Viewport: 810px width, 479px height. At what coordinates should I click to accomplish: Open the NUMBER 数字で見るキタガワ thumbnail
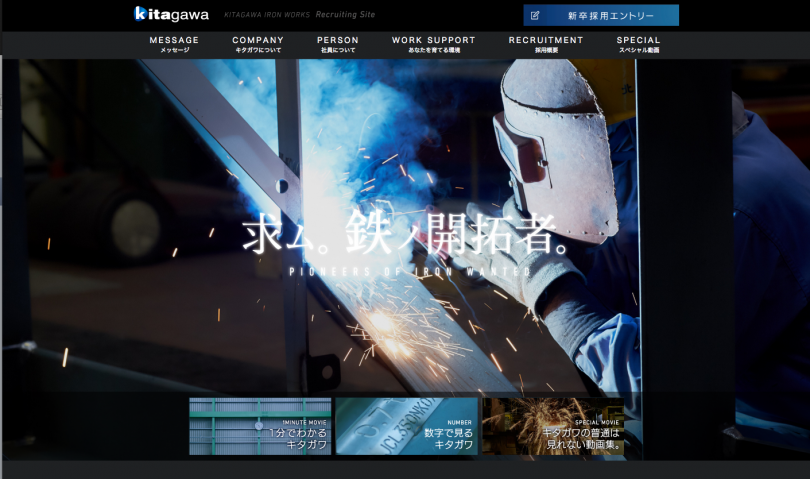pos(406,426)
